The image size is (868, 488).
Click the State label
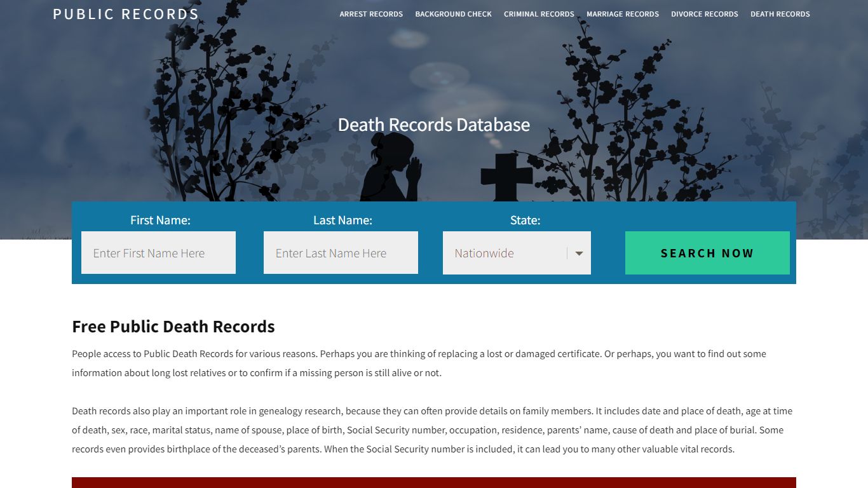click(525, 220)
